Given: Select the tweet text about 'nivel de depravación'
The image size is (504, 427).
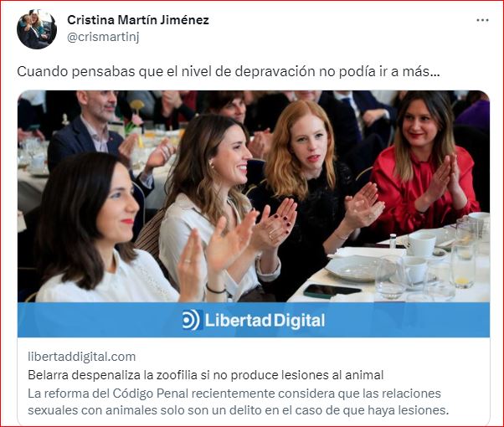Looking at the screenshot, I should pyautogui.click(x=229, y=71).
